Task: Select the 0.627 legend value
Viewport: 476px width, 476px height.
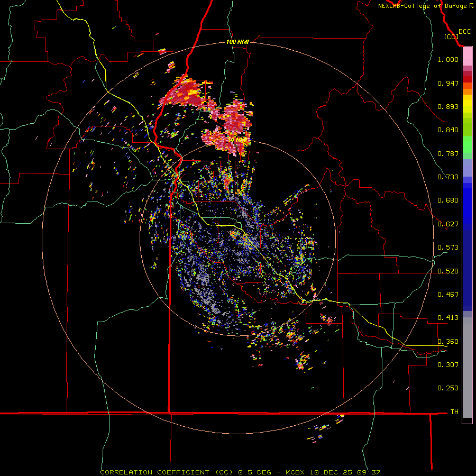Action: [x=448, y=224]
